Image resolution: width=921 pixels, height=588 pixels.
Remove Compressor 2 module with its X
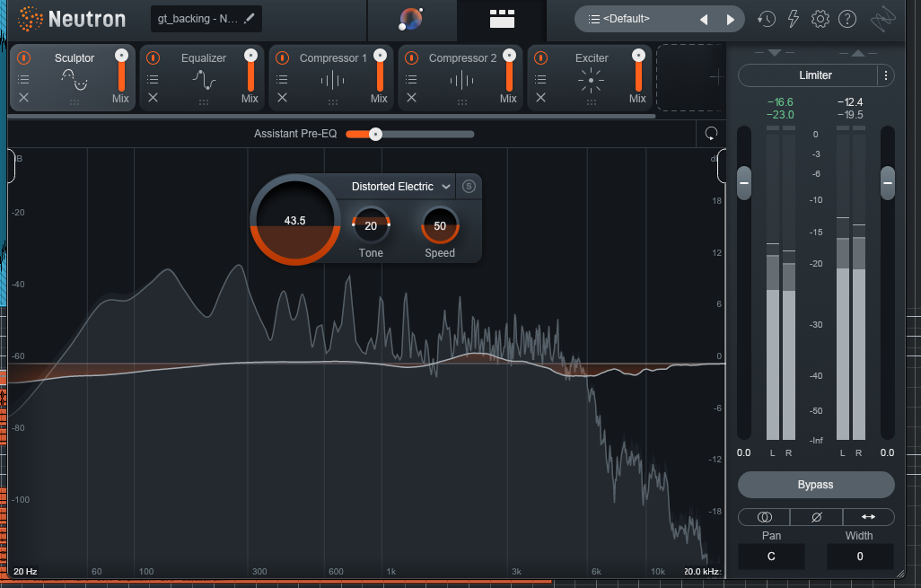[411, 98]
